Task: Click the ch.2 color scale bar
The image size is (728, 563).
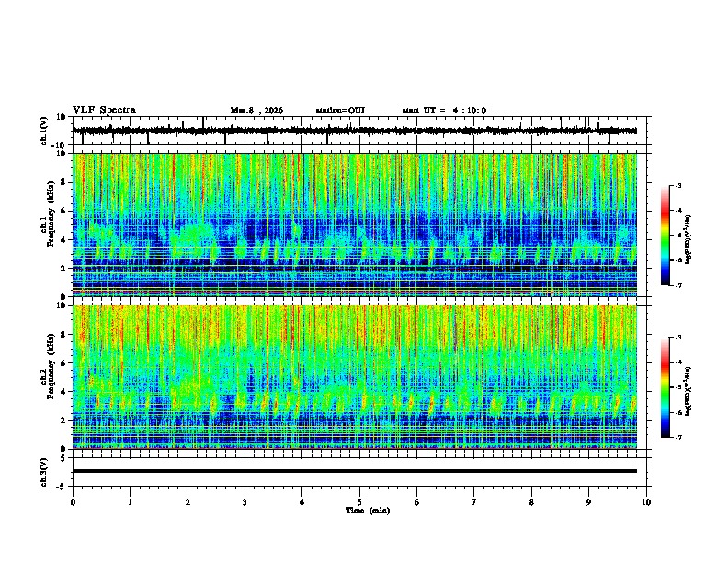Action: (x=665, y=387)
